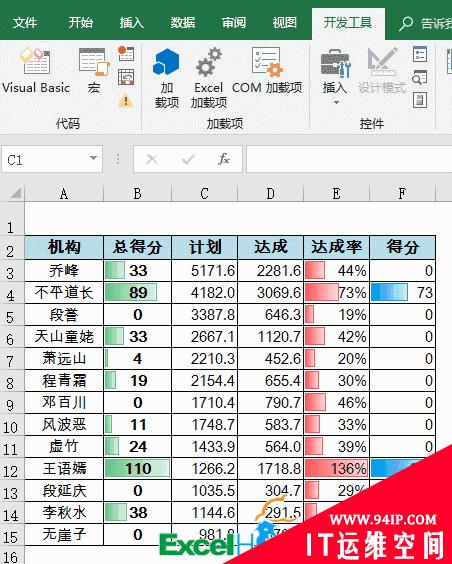
Task: Expand the Name Box dropdown arrow
Action: [x=93, y=158]
